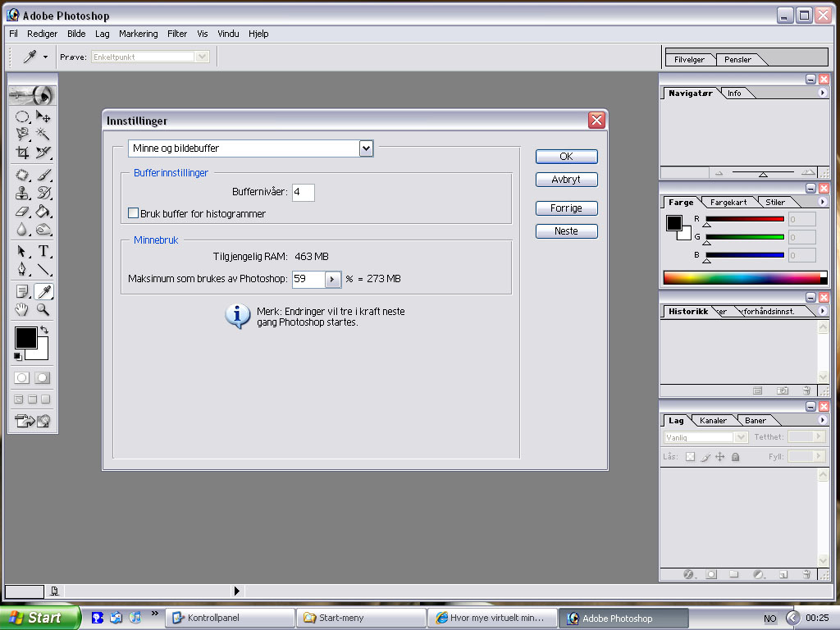The height and width of the screenshot is (630, 840).
Task: Open the Rediger menu
Action: pyautogui.click(x=43, y=34)
